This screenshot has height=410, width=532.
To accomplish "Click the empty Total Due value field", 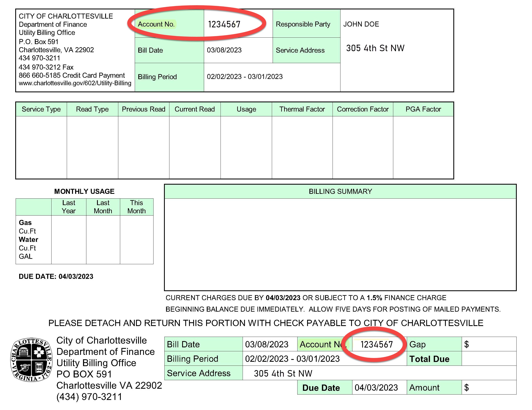I will click(x=489, y=359).
